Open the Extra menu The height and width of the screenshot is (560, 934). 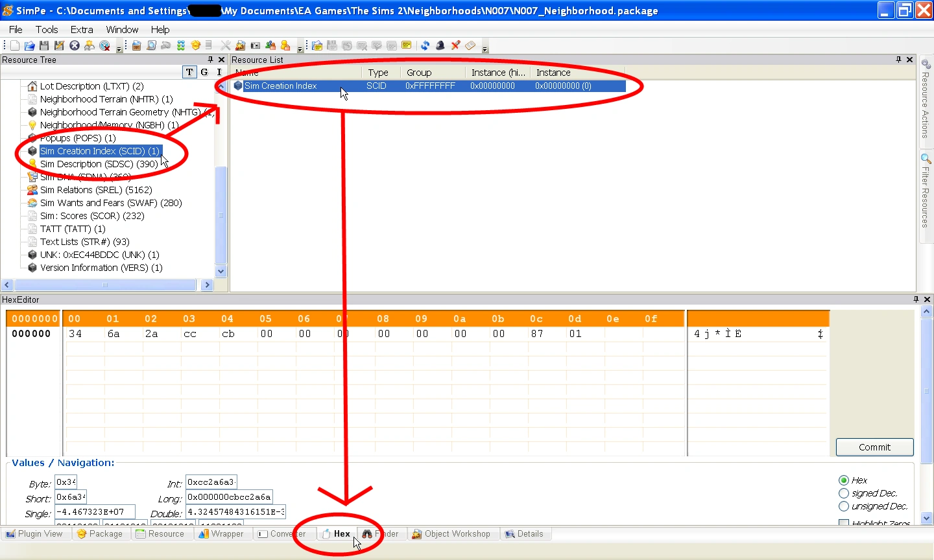coord(82,29)
